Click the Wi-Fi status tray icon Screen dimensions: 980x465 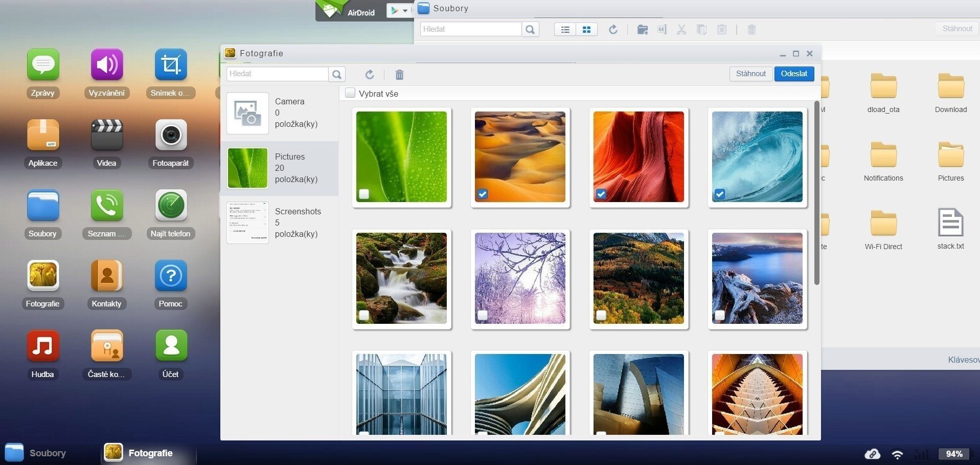897,454
